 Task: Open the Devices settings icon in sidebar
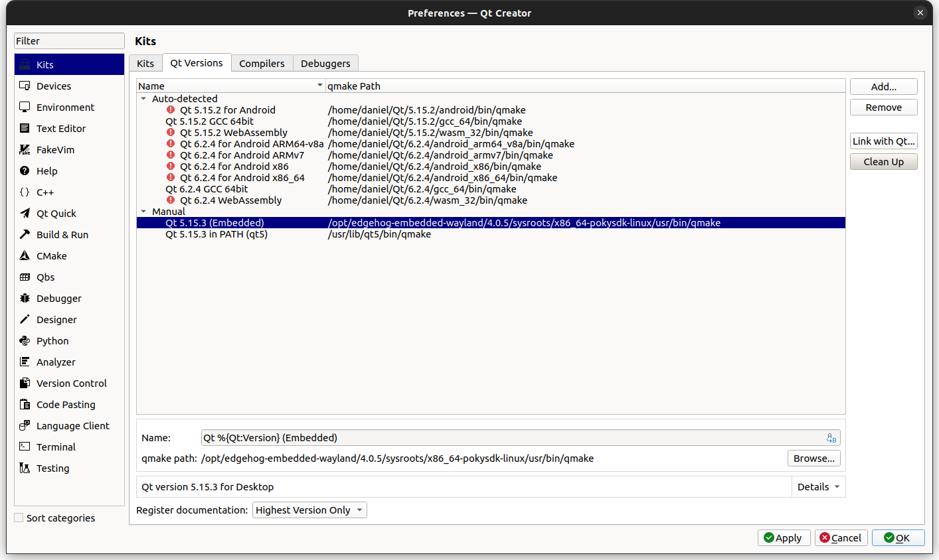23,86
